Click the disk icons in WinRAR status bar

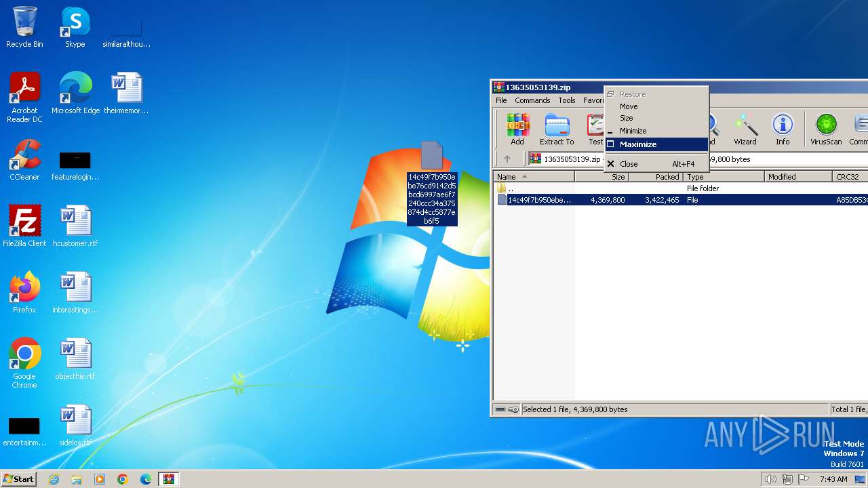[x=507, y=409]
